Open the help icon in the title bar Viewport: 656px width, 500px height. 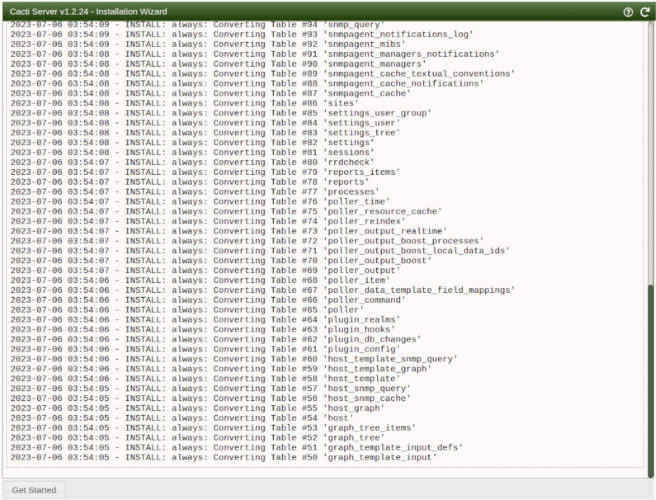coord(628,12)
